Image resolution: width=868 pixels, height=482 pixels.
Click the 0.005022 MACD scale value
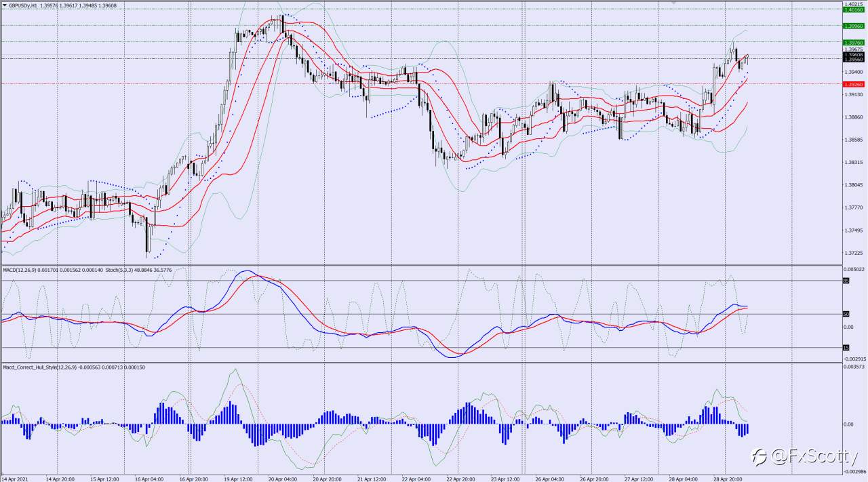[854, 269]
